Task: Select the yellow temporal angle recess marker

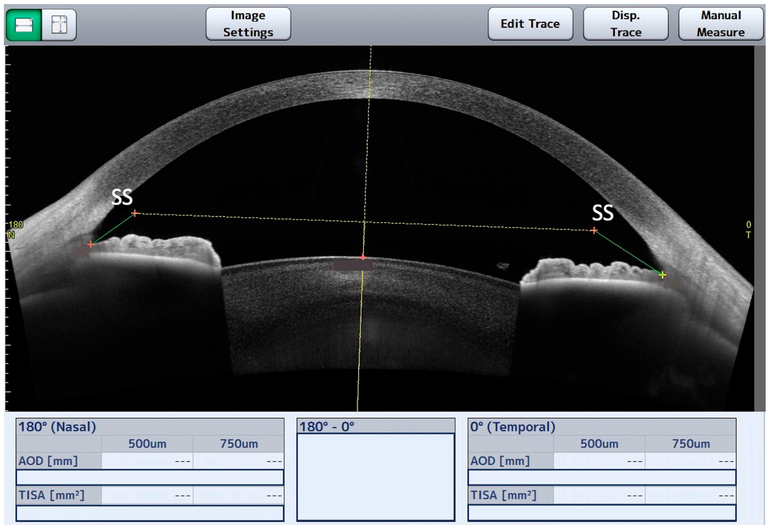Action: (x=662, y=275)
